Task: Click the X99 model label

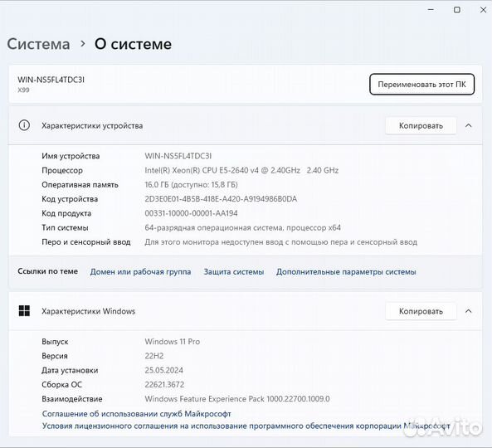Action: point(23,90)
